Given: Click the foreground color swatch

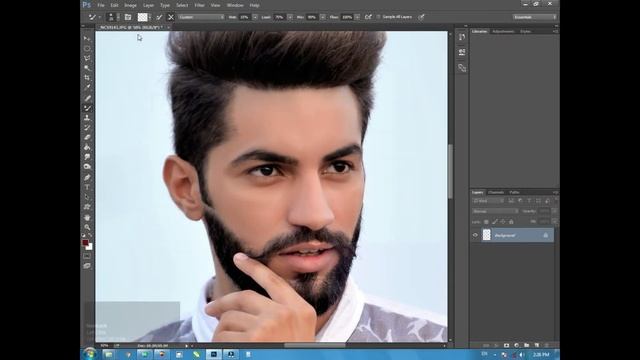Looking at the screenshot, I should coord(85,243).
